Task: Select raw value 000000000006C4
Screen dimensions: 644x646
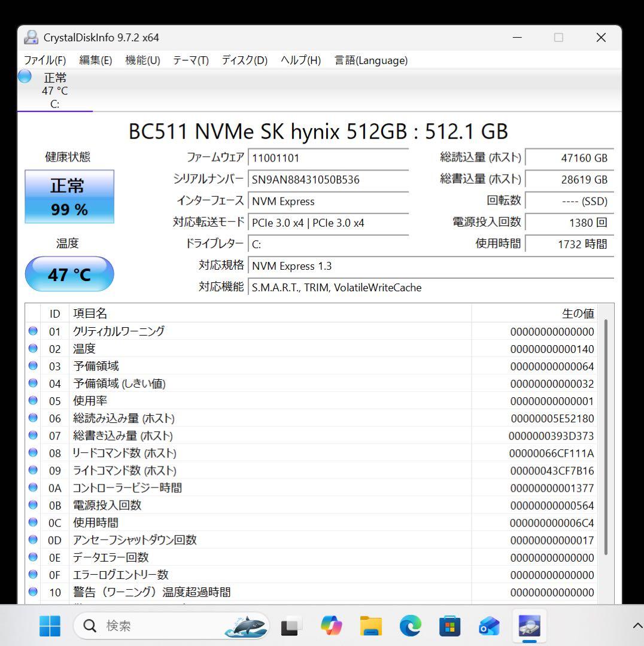Action: coord(552,523)
